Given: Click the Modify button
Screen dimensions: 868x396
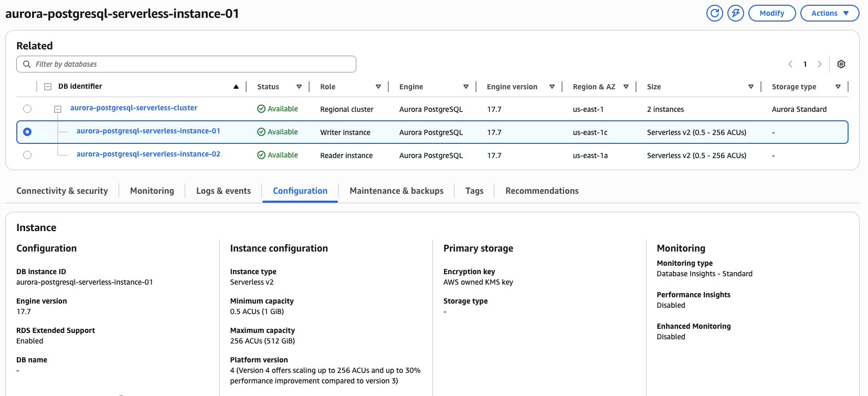Looking at the screenshot, I should (x=771, y=13).
